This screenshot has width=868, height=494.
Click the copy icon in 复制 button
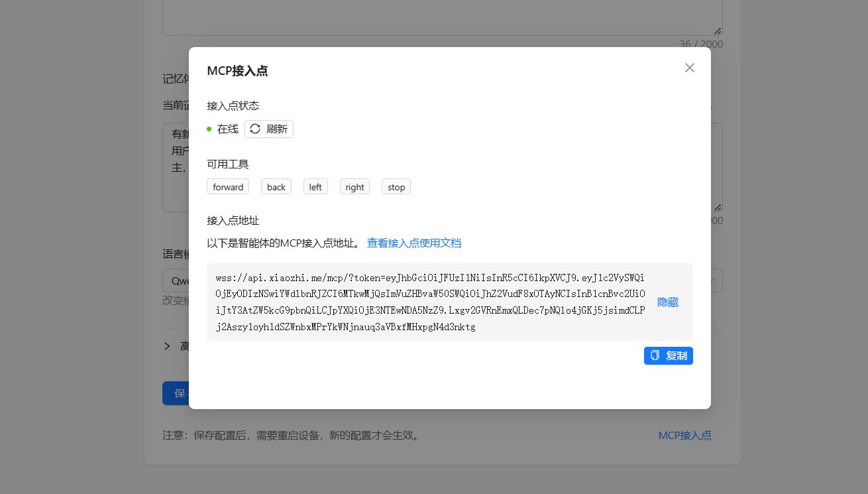point(655,355)
